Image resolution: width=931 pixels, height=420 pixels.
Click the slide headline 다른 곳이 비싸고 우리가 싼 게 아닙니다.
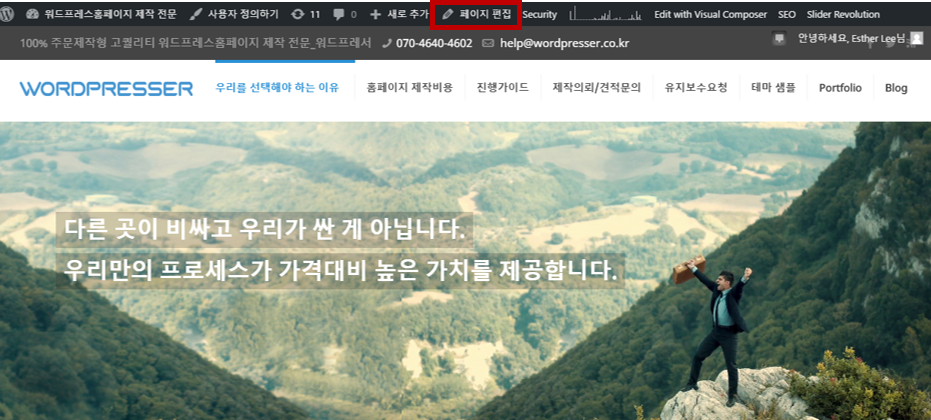click(265, 230)
